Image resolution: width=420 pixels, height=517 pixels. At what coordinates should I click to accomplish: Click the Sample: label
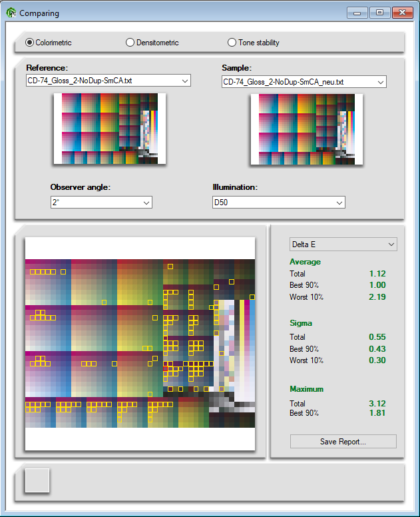coord(236,67)
